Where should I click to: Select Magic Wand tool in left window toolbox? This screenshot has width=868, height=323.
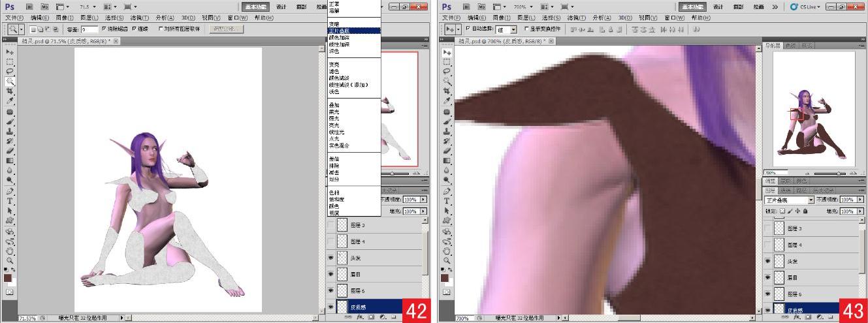click(10, 82)
